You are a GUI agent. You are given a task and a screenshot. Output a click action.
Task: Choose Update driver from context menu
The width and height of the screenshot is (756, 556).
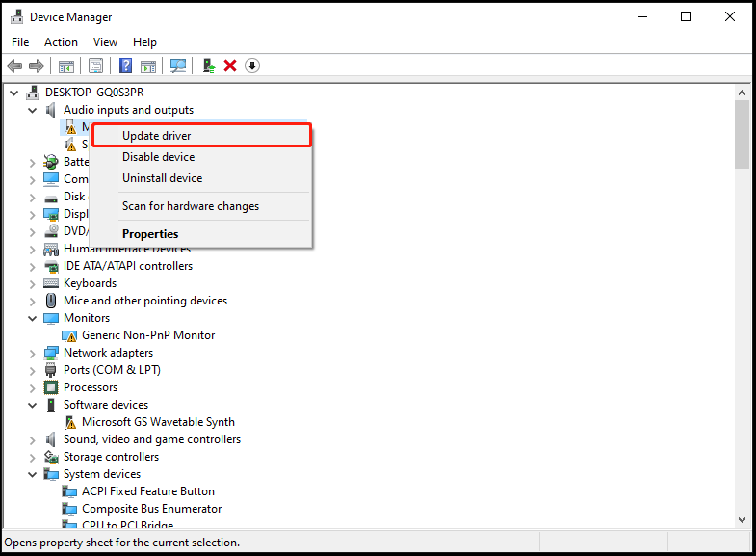tap(201, 136)
